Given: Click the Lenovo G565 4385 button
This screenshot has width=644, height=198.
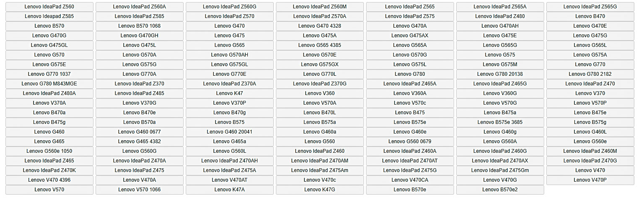Looking at the screenshot, I should pyautogui.click(x=320, y=45).
